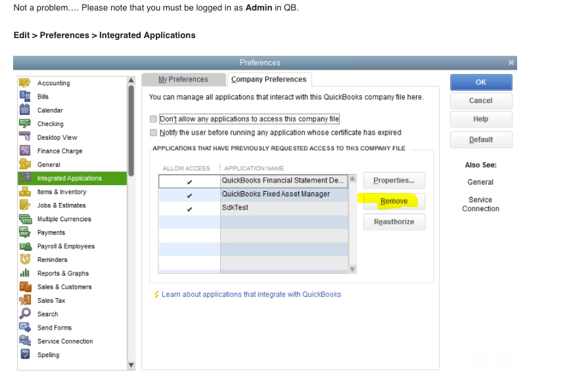Remove the selected application

(394, 201)
